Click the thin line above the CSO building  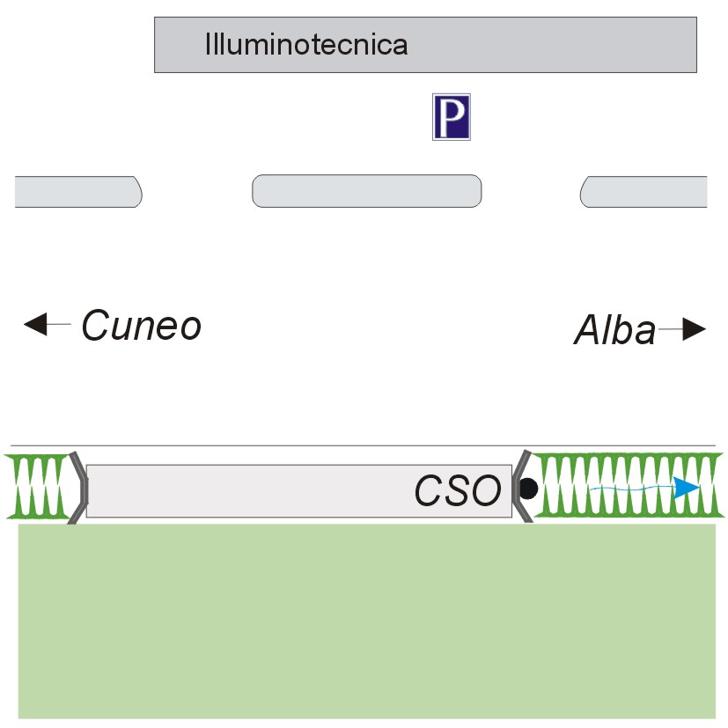(x=363, y=445)
